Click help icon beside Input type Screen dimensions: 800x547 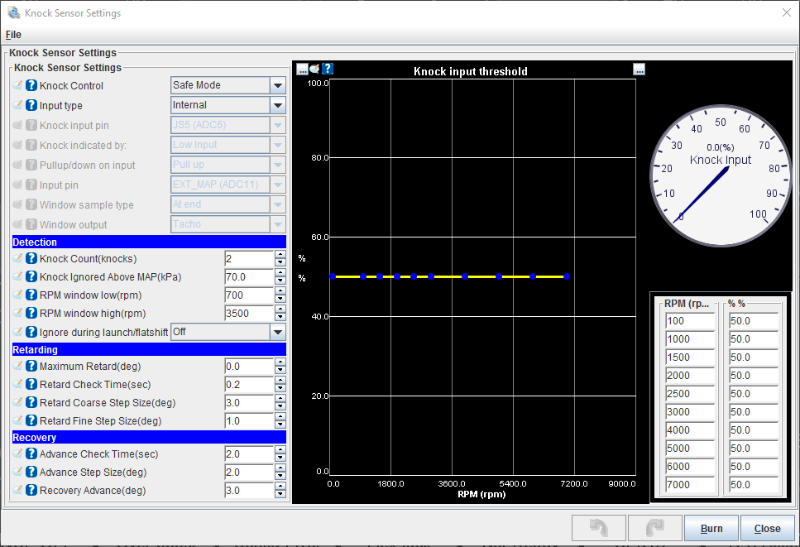[x=31, y=105]
